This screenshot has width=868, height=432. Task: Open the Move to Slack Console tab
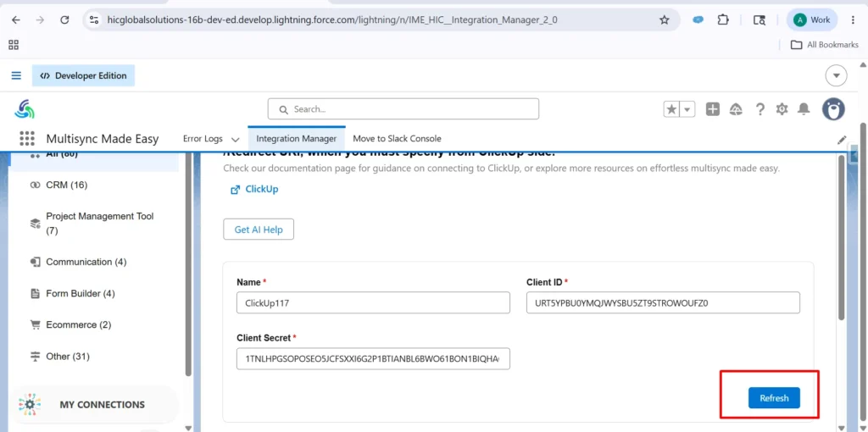pyautogui.click(x=397, y=139)
